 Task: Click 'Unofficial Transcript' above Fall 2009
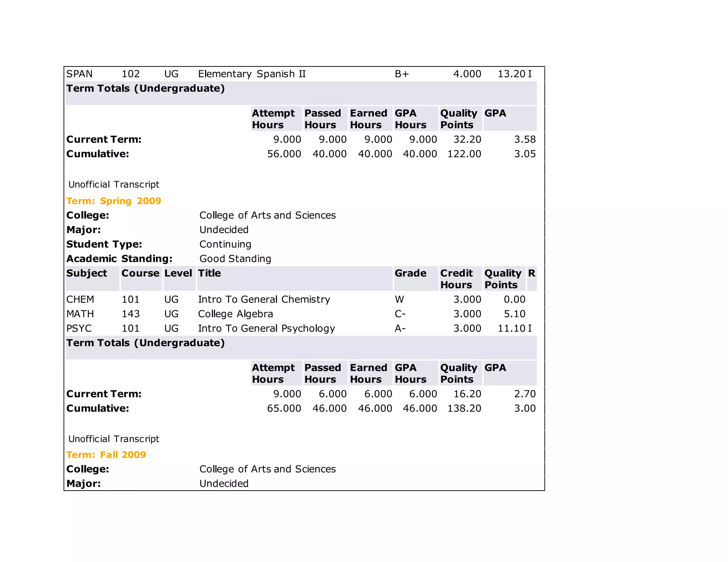click(114, 439)
